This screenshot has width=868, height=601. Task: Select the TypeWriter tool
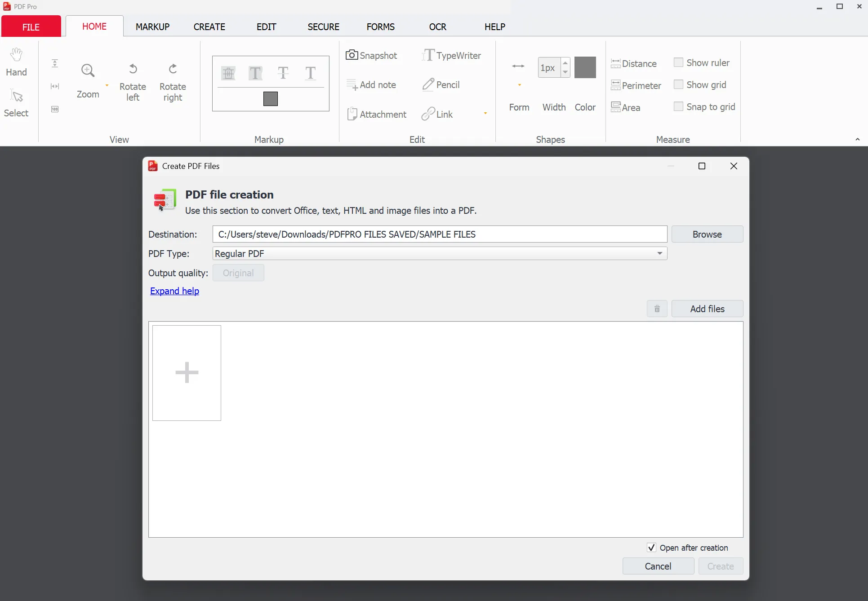pos(451,55)
